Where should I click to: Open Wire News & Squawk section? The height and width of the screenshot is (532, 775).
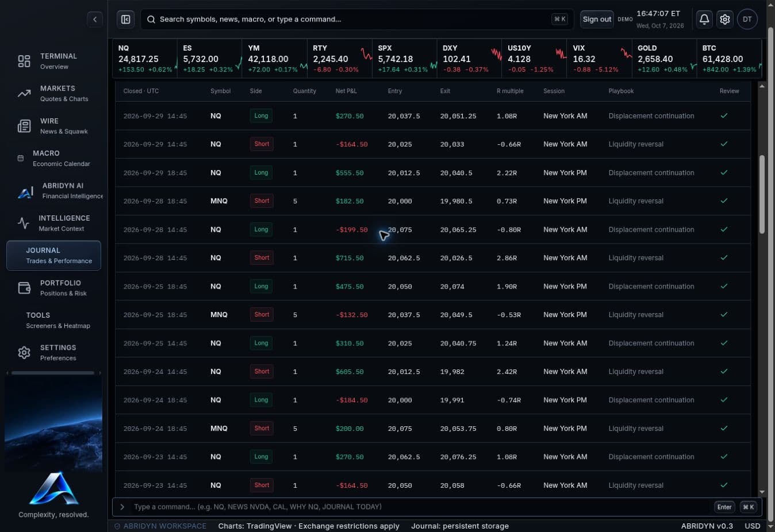pyautogui.click(x=53, y=126)
